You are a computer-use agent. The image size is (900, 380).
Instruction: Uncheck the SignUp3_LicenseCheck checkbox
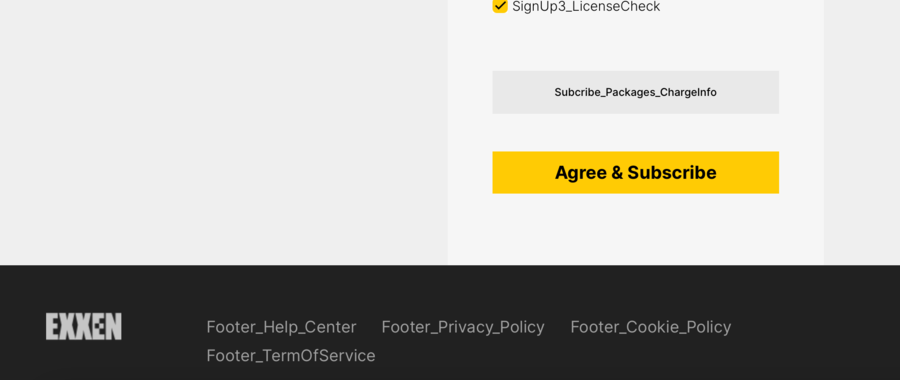pos(500,6)
